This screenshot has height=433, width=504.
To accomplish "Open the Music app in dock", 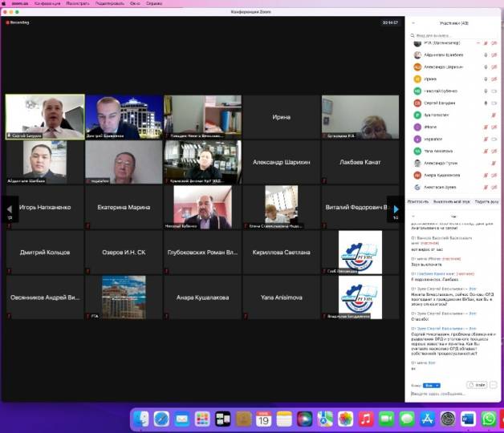I will (x=366, y=419).
